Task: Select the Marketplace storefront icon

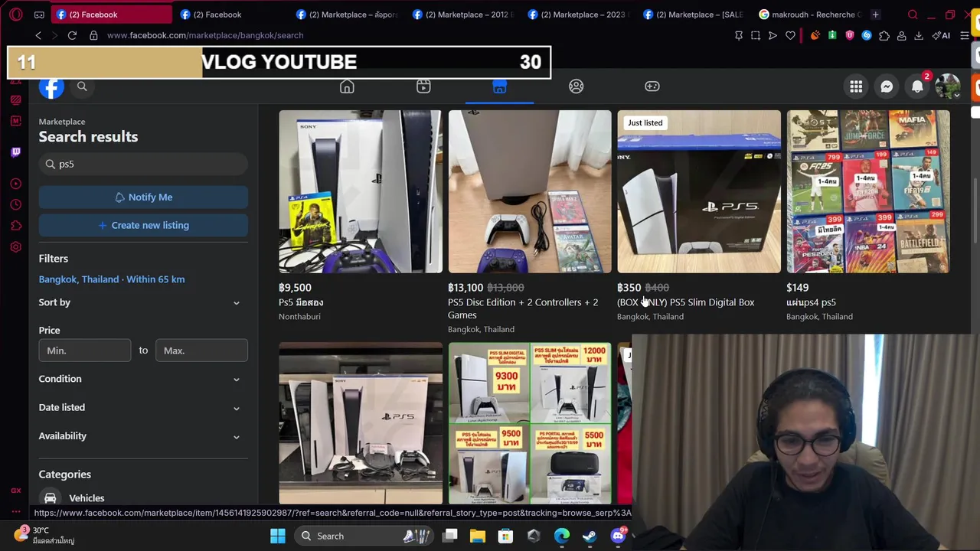Action: click(499, 86)
